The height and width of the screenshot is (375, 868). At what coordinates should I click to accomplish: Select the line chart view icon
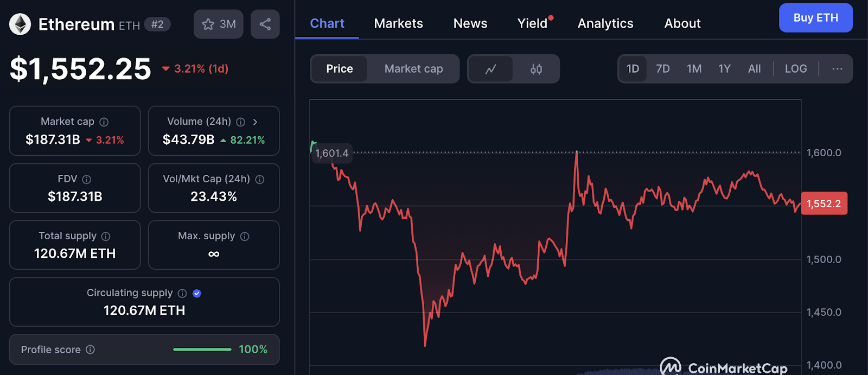pyautogui.click(x=491, y=69)
